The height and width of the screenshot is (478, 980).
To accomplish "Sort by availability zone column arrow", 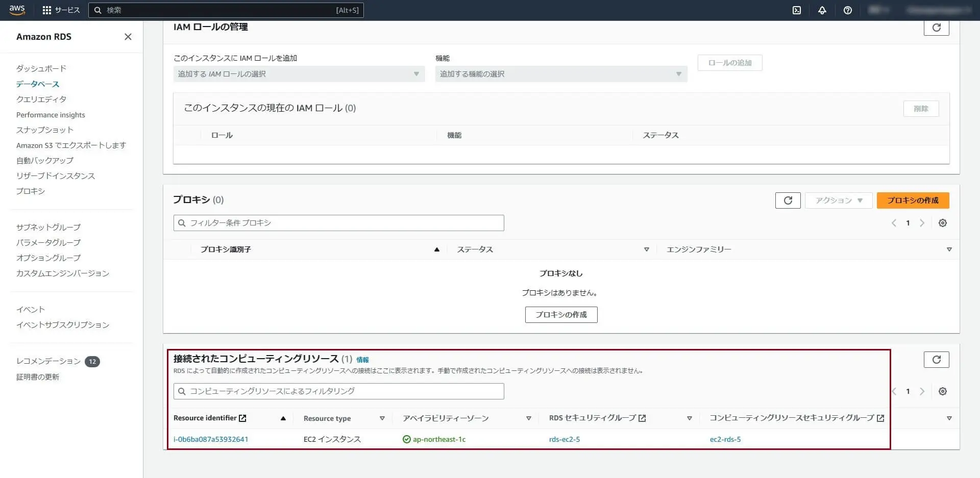I will [x=529, y=418].
